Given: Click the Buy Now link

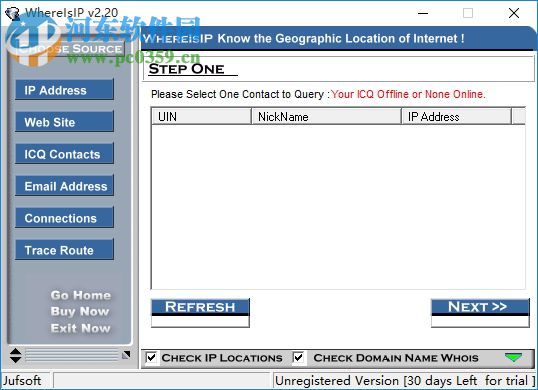Looking at the screenshot, I should coord(80,311).
